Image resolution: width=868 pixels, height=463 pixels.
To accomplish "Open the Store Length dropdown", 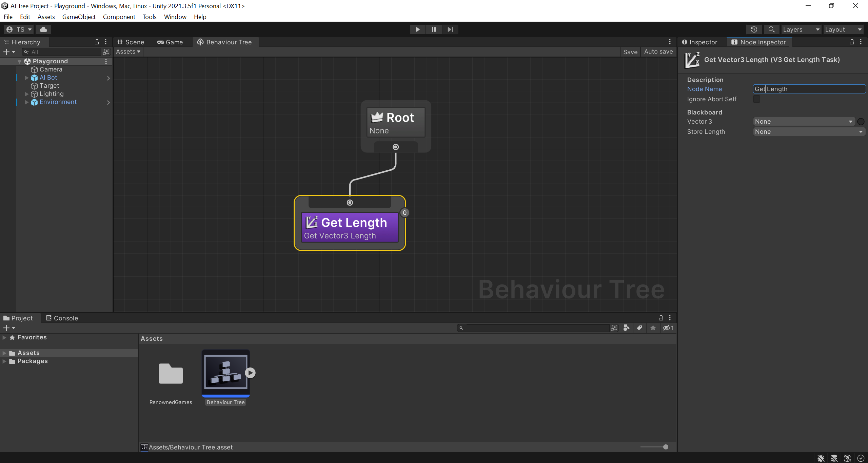I will coord(809,132).
